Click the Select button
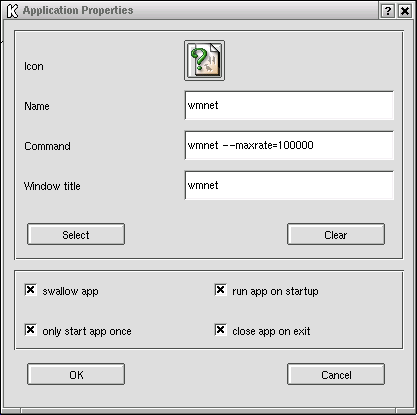The height and width of the screenshot is (415, 417). [x=76, y=234]
